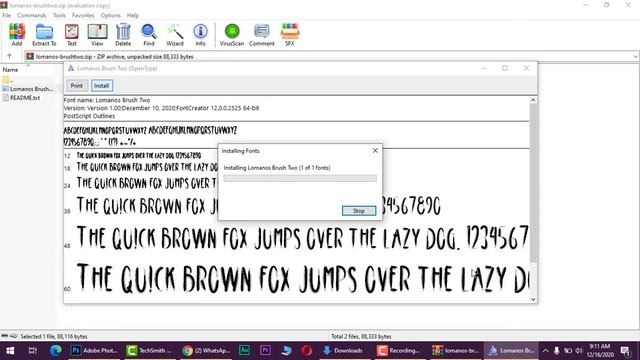Open the View file icon
The image size is (640, 360).
click(x=97, y=34)
